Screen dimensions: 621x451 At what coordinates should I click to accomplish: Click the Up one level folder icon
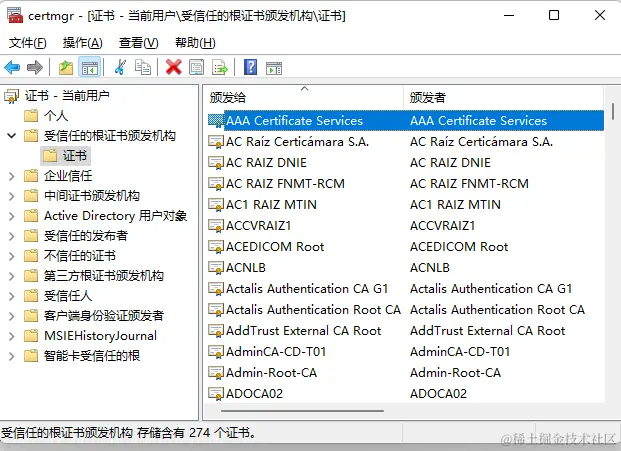click(66, 67)
